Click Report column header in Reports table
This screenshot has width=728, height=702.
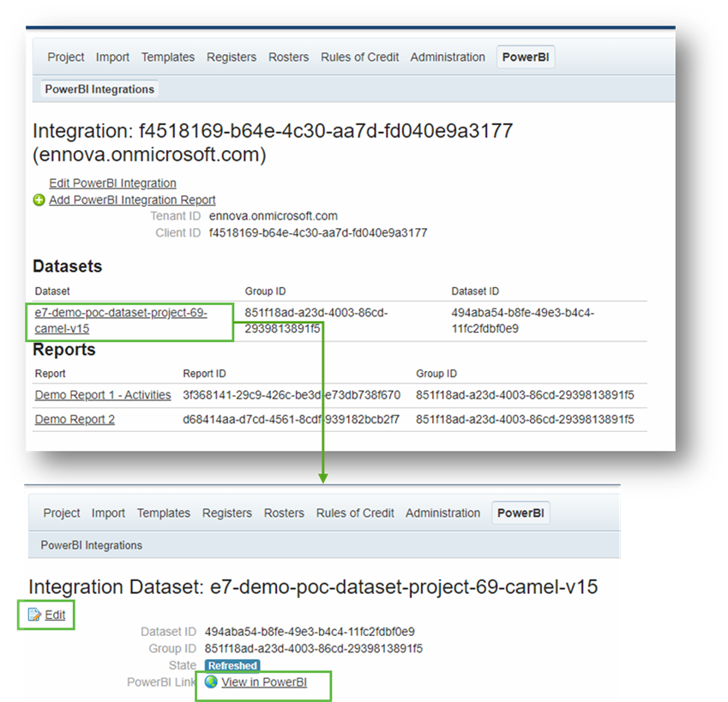50,374
